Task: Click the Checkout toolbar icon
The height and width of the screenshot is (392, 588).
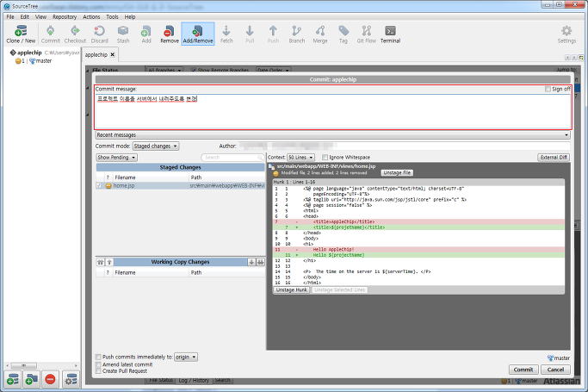Action: coord(75,34)
